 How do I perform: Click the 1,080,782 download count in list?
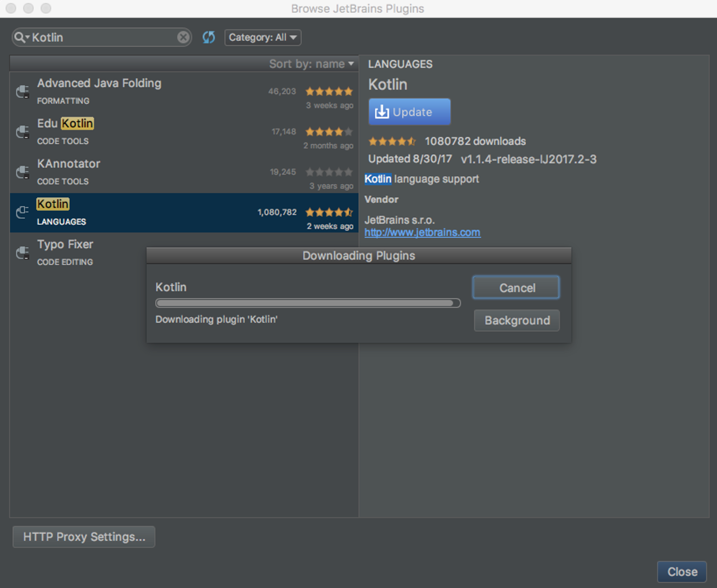(x=277, y=213)
